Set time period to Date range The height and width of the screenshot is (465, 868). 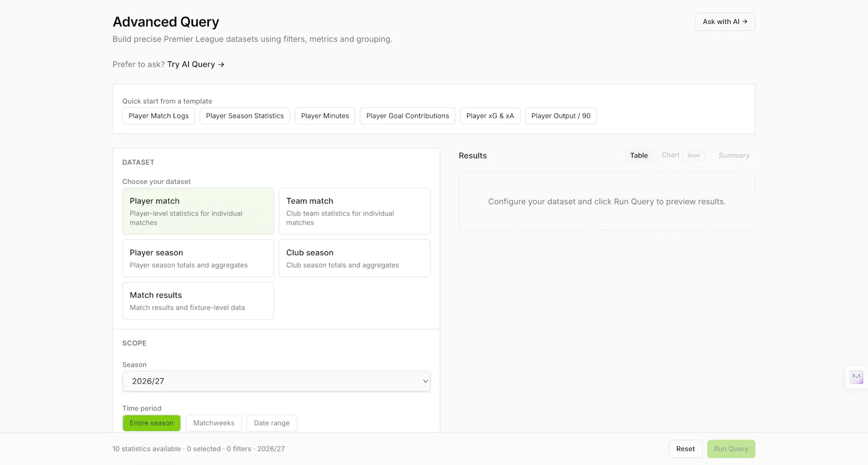coord(272,423)
